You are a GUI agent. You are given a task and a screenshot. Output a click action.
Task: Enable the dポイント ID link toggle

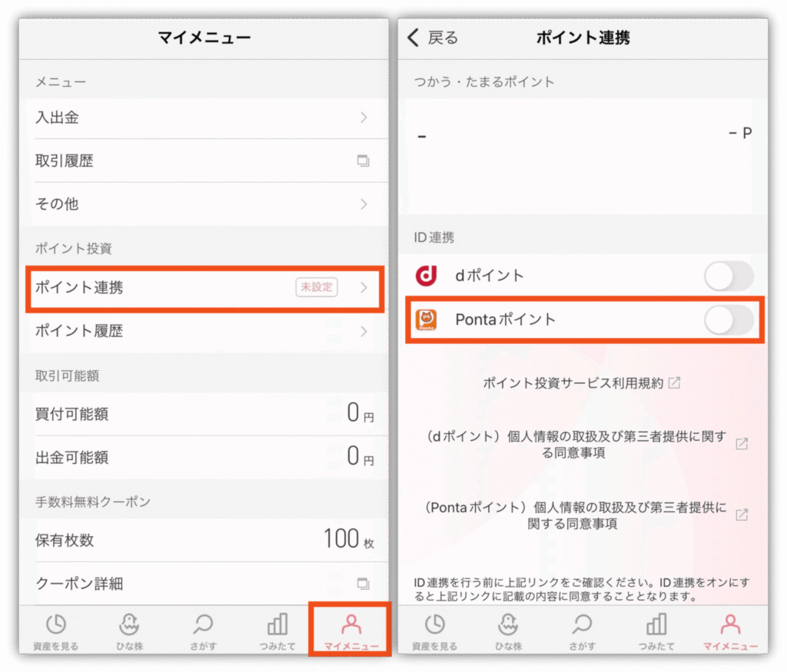(x=729, y=276)
